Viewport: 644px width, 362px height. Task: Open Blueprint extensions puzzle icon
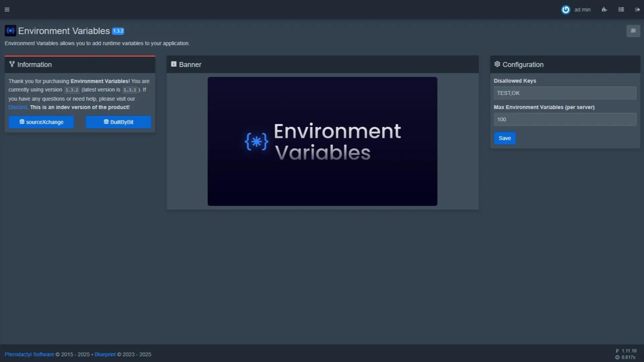coord(604,9)
